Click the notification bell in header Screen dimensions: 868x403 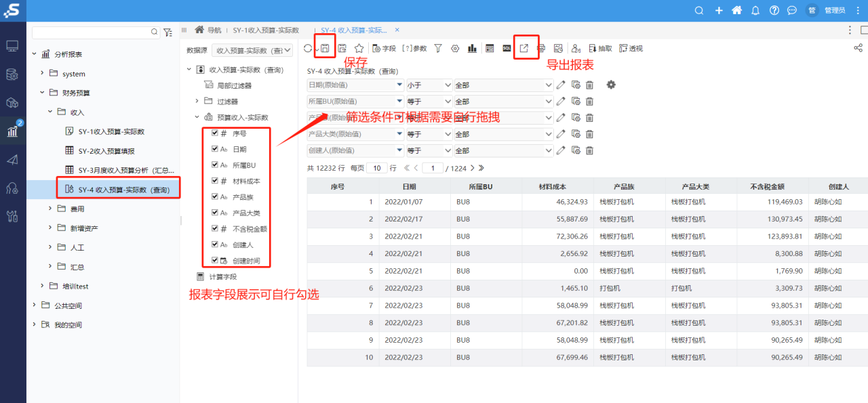pyautogui.click(x=755, y=10)
